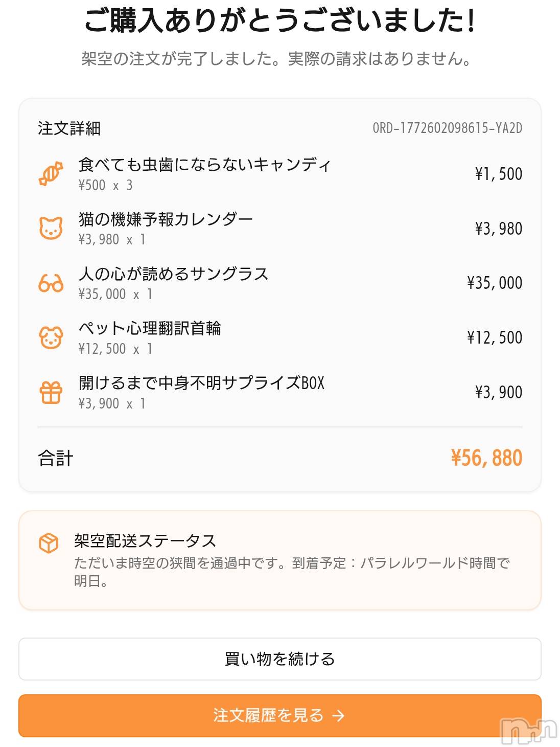This screenshot has width=560, height=747.
Task: Click the arrow icon on 注文履歴を見る button
Action: coord(338,716)
